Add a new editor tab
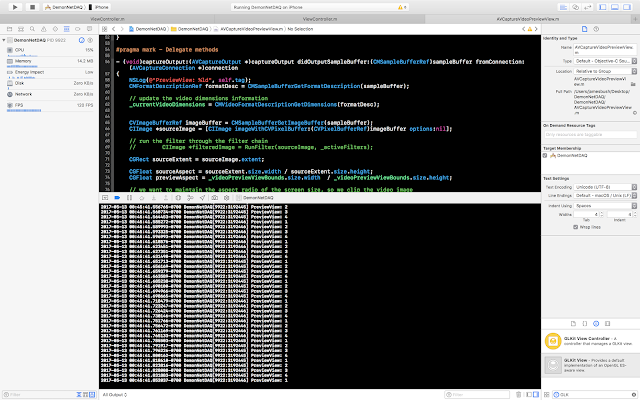Image resolution: width=640 pixels, height=400 pixels. [635, 19]
